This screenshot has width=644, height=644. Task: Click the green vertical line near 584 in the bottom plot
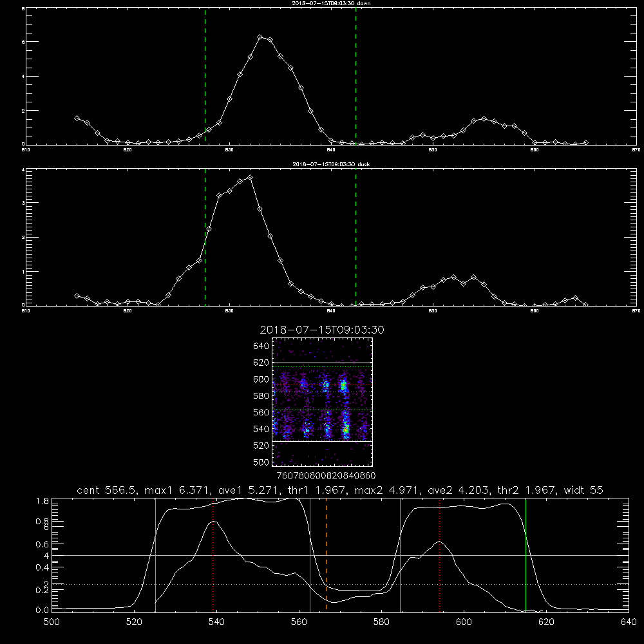(x=401, y=554)
